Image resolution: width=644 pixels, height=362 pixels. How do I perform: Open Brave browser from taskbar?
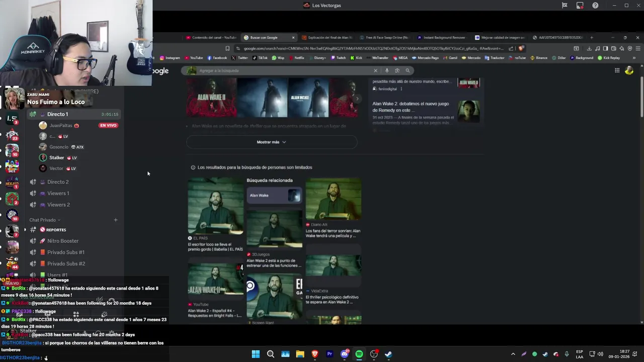click(315, 354)
